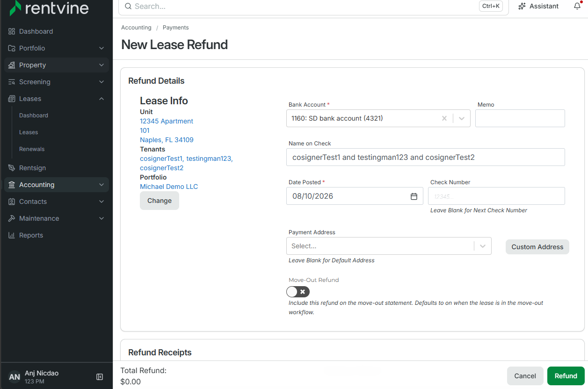Image resolution: width=588 pixels, height=389 pixels.
Task: Click the Leases document icon
Action: (12, 99)
